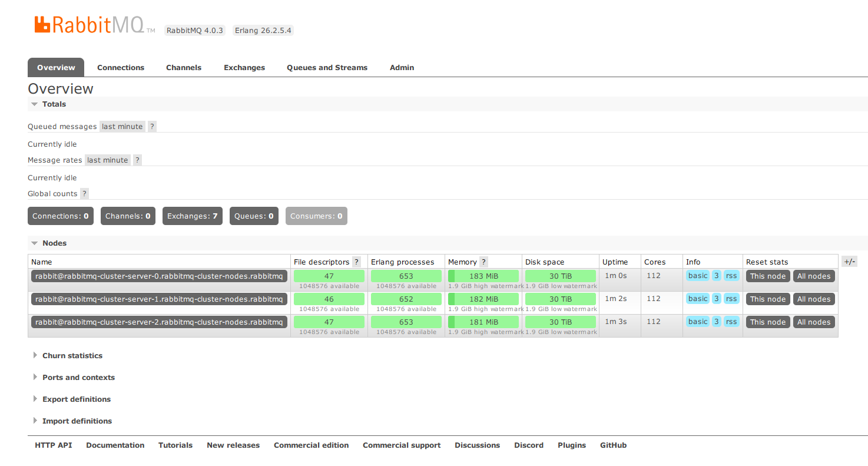868x466 pixels.
Task: Open help for Global counts
Action: pos(84,194)
